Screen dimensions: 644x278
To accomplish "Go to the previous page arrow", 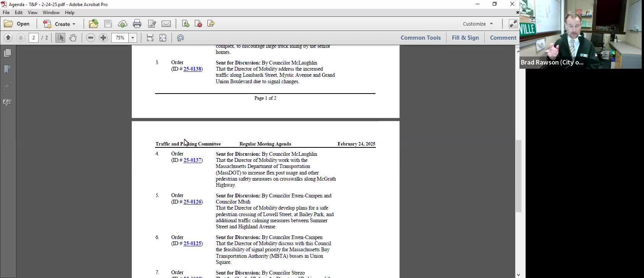I will coord(8,38).
